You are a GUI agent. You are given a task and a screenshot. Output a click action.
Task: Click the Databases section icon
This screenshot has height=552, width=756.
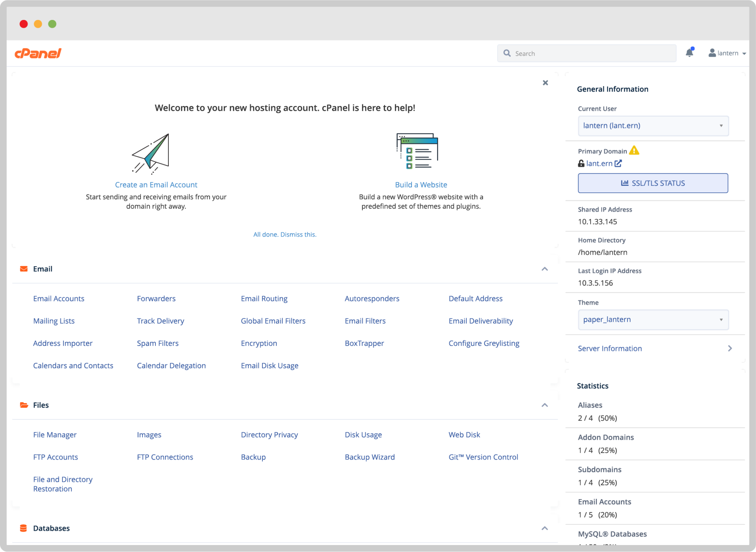coord(24,528)
